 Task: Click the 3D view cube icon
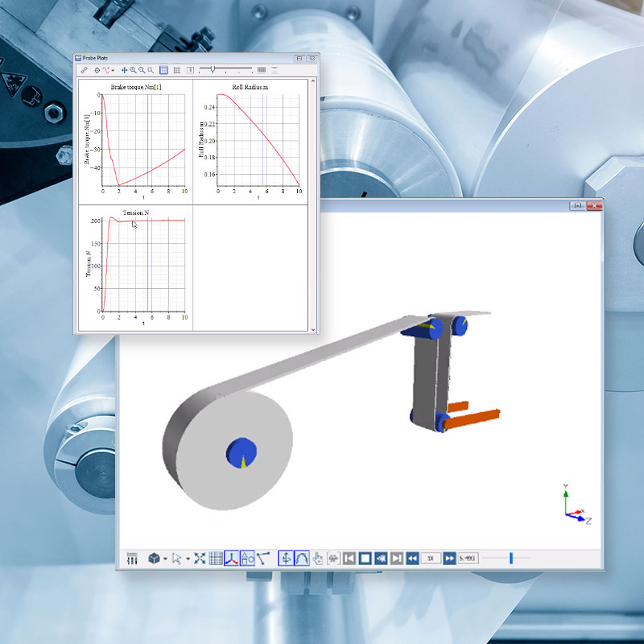tap(153, 559)
